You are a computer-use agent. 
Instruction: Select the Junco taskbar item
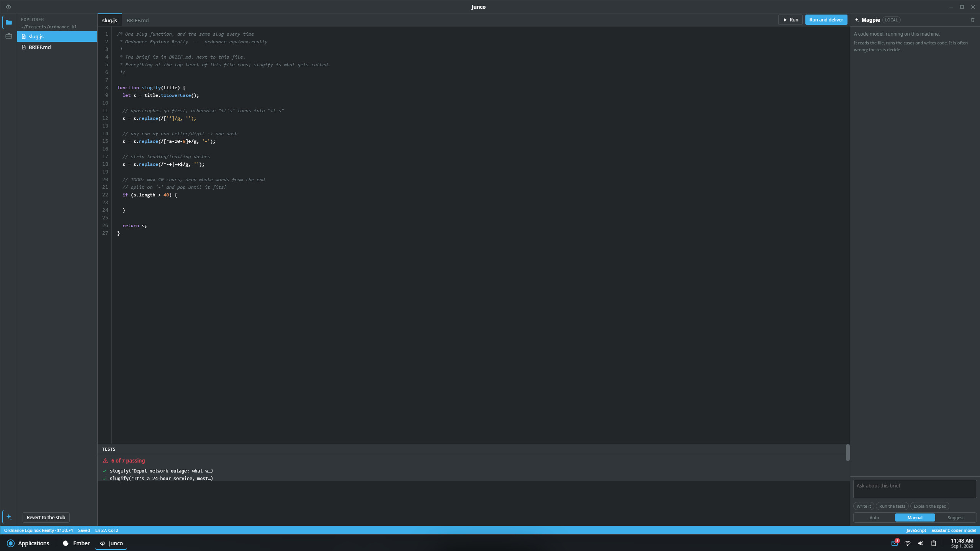111,543
